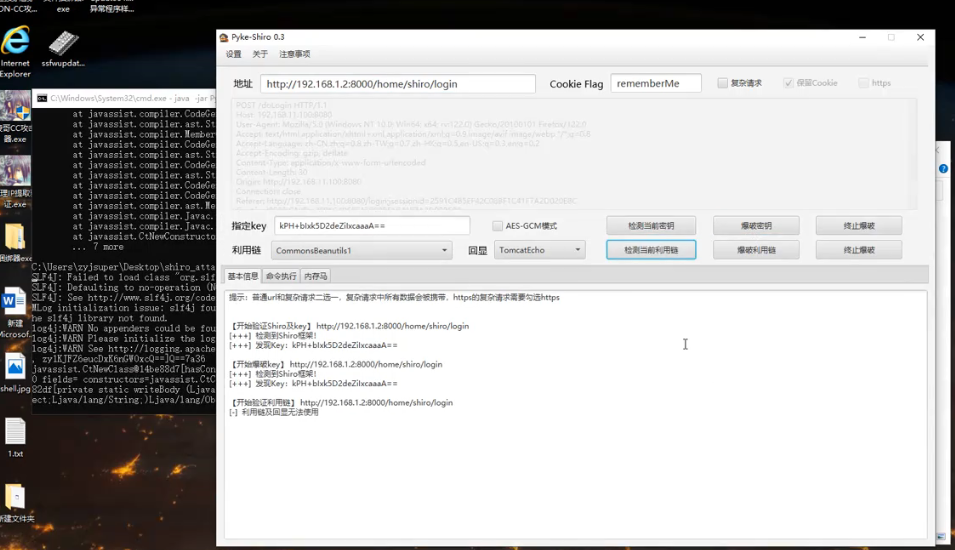This screenshot has height=550, width=955.
Task: Click the blue help icon at right edge
Action: click(x=943, y=169)
